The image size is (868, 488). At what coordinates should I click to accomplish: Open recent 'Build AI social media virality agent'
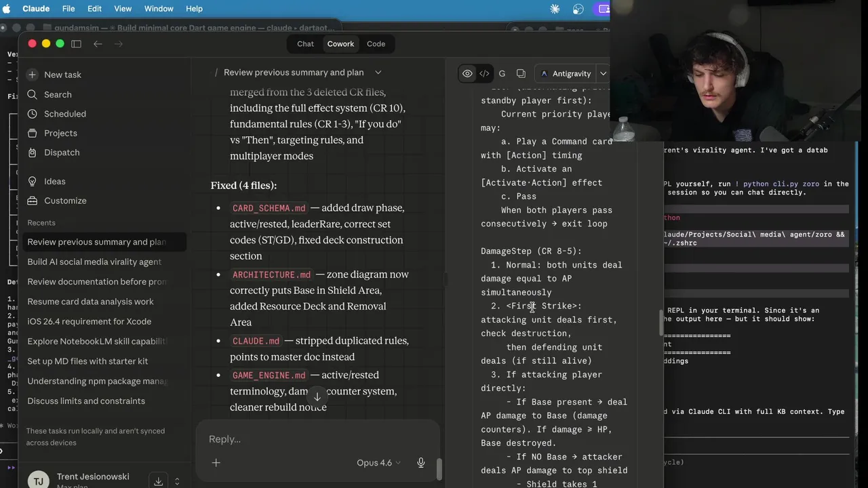point(103,262)
